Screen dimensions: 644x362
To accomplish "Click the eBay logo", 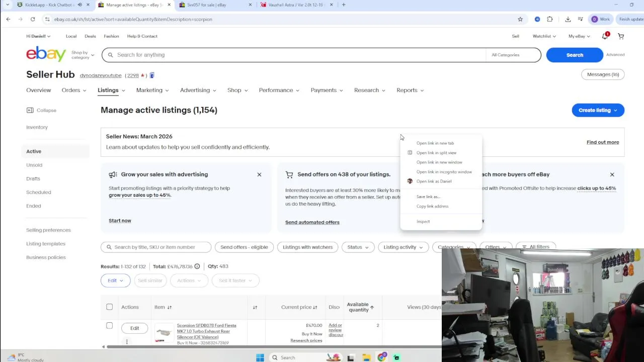I will coord(46,54).
